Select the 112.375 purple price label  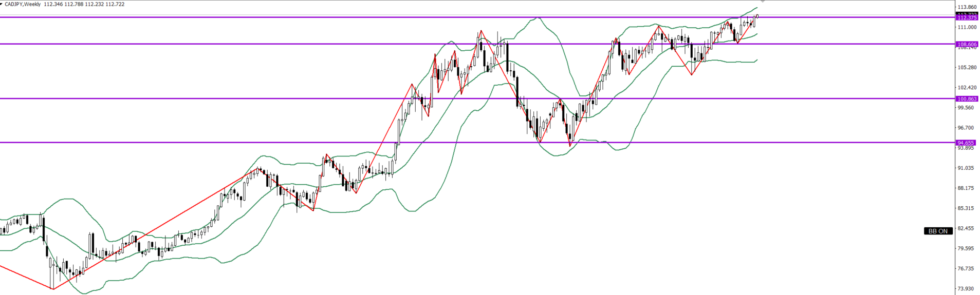click(967, 17)
